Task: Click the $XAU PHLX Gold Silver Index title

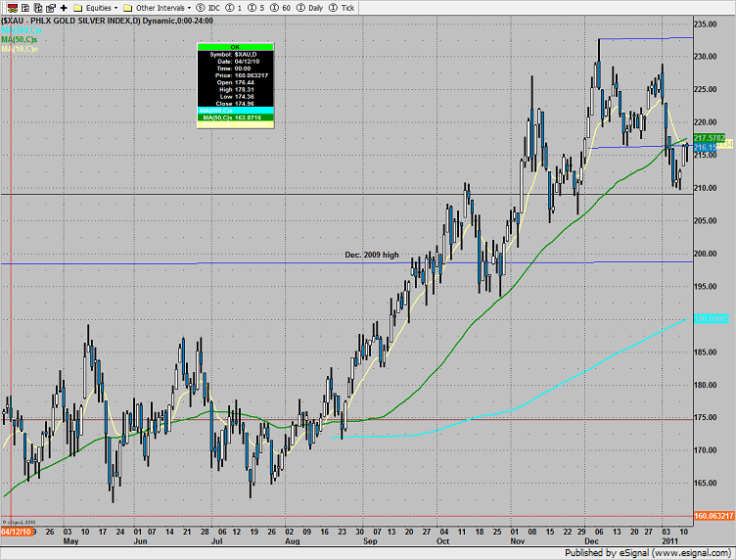Action: [107, 21]
